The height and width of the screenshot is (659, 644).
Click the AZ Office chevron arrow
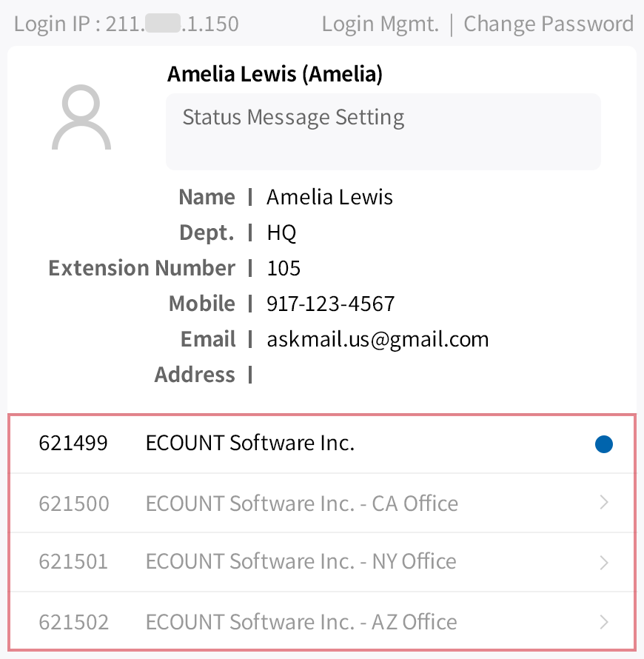pos(604,622)
